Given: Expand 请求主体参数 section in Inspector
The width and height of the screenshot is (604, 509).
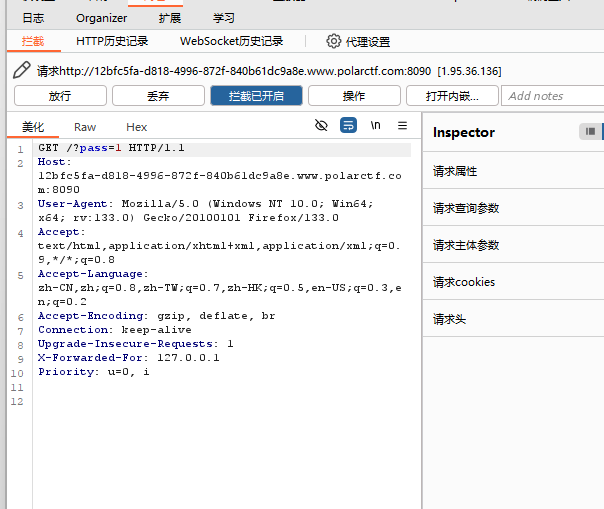Looking at the screenshot, I should (513, 245).
